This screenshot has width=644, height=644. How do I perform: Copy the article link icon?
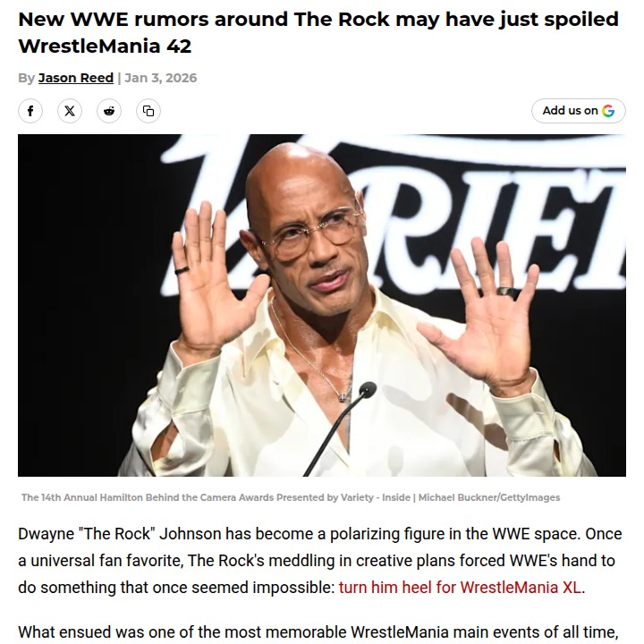[148, 111]
